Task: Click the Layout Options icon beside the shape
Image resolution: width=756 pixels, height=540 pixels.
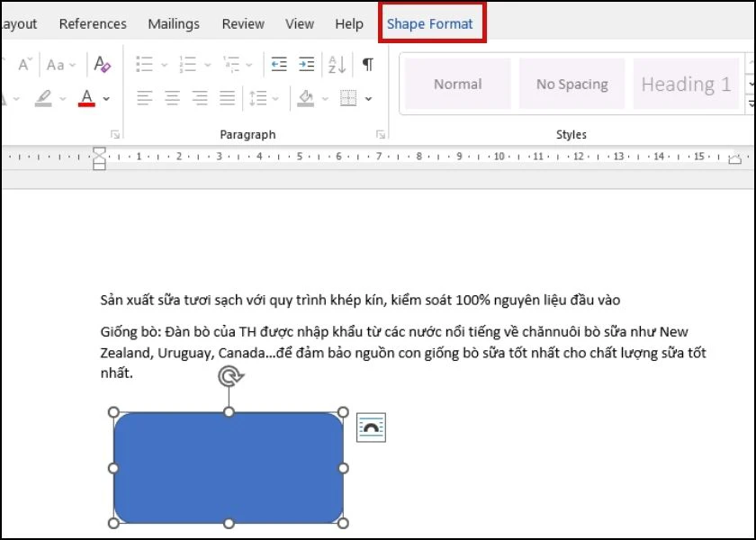Action: 371,427
